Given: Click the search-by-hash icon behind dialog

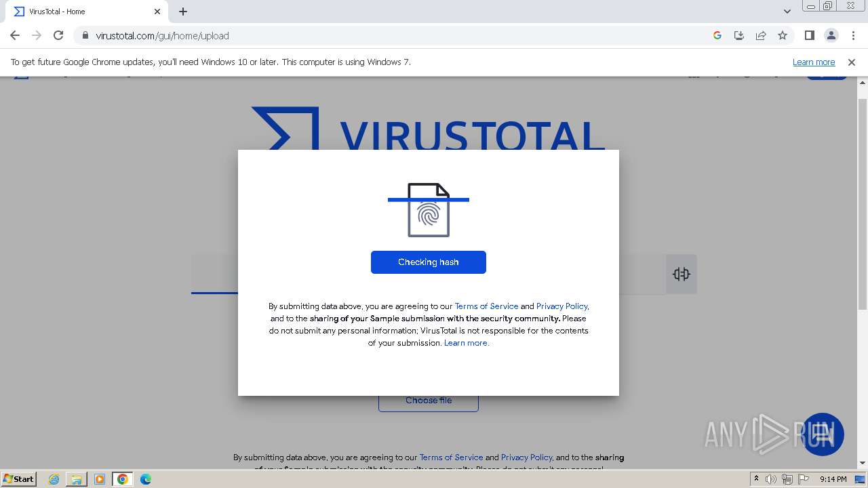Looking at the screenshot, I should (682, 274).
